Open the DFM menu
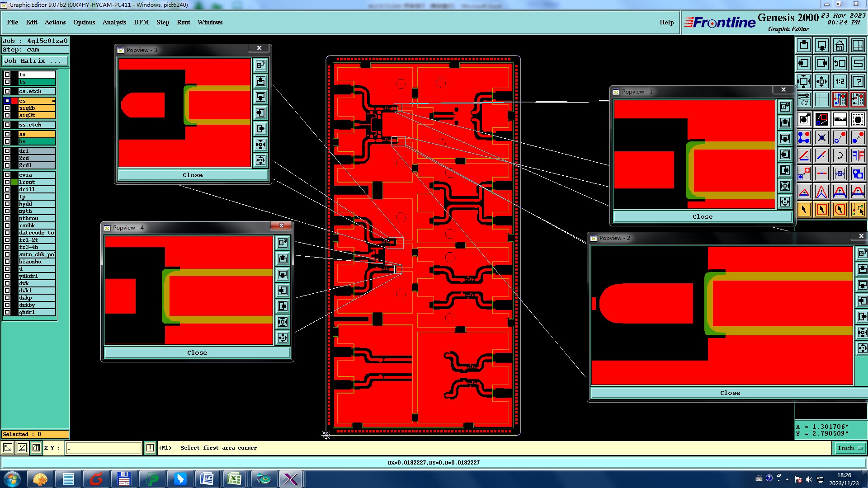 coord(141,22)
